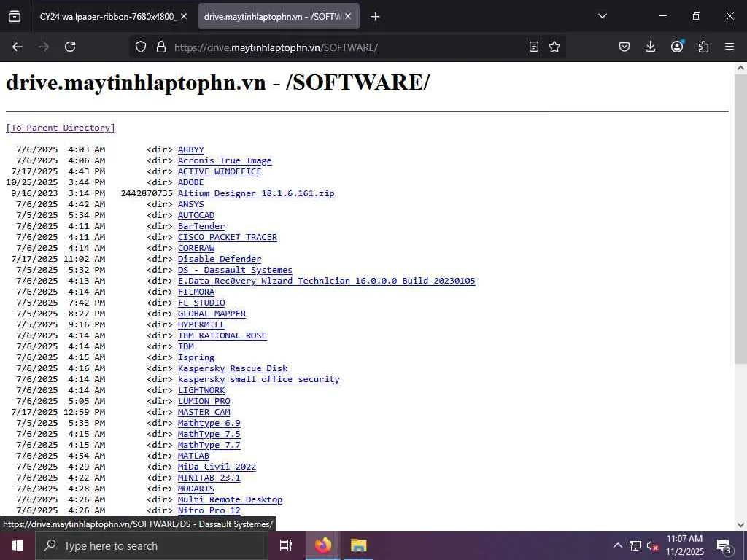This screenshot has width=747, height=560.
Task: Open the GLOBAL MAPPER folder
Action: coord(212,314)
